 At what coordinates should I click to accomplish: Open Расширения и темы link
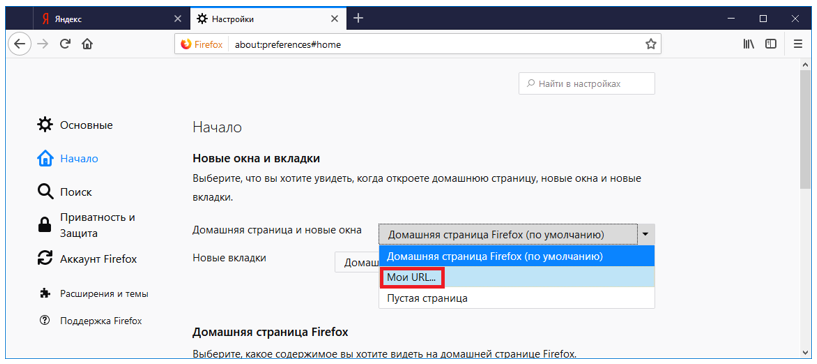point(94,294)
